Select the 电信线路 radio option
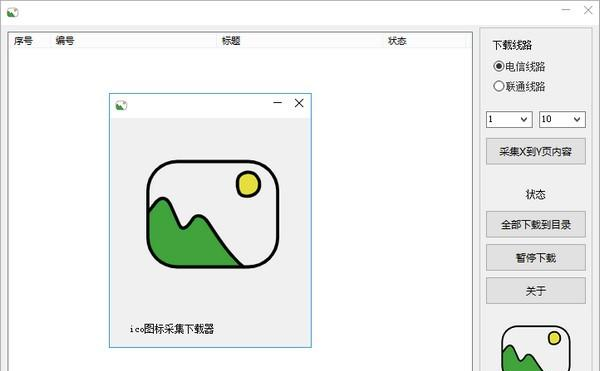600x371 pixels. [x=519, y=67]
